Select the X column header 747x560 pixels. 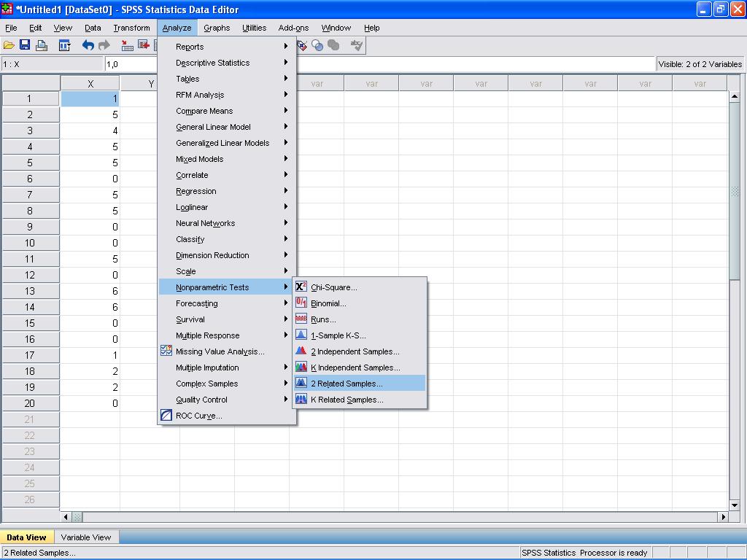coord(90,84)
